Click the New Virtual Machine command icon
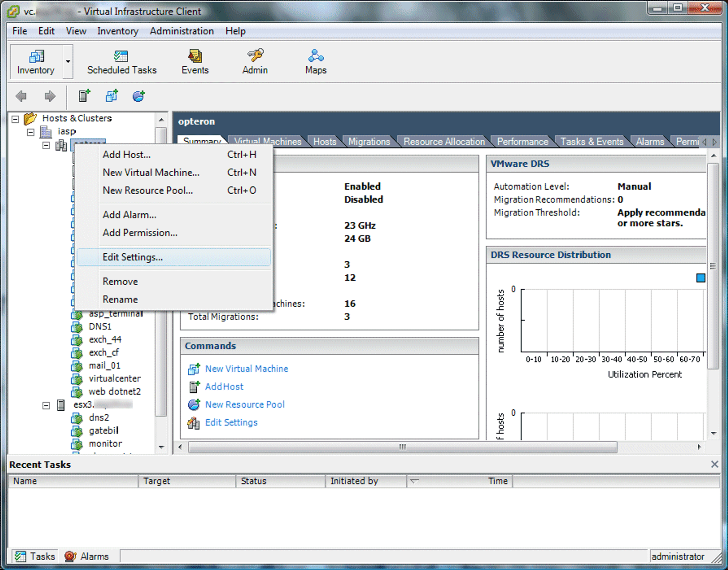This screenshot has width=728, height=570. click(x=194, y=369)
